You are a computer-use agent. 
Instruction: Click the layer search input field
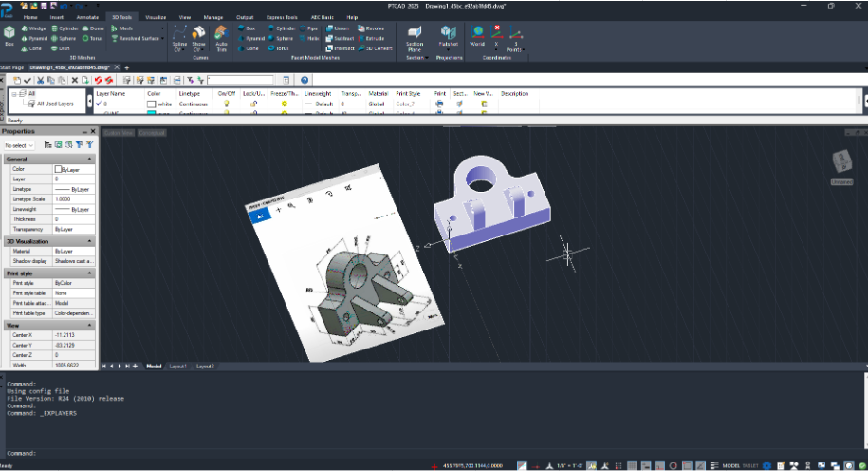tap(241, 80)
